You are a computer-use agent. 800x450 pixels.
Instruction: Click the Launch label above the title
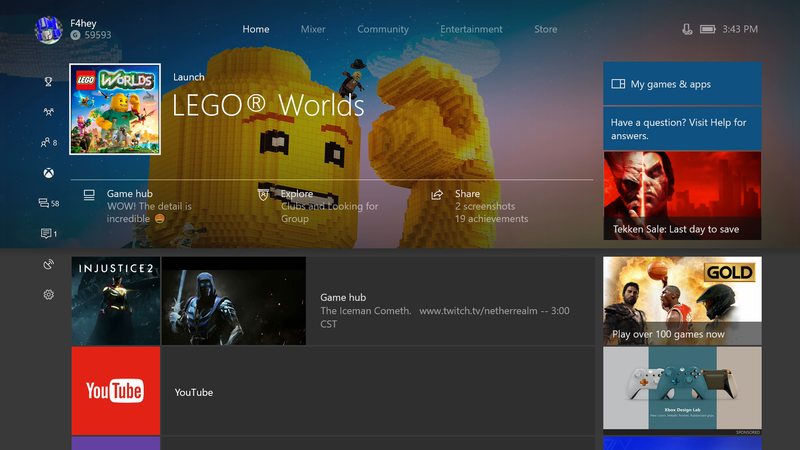point(189,77)
